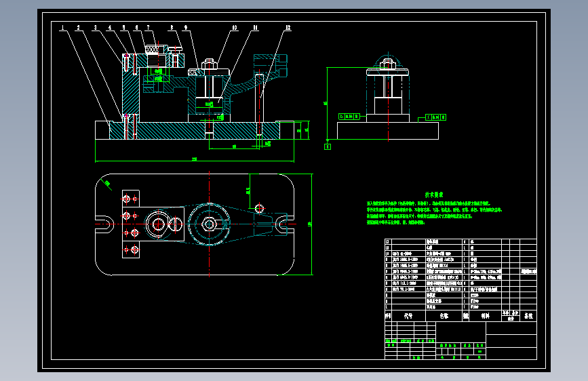Select the hex nut in the front section view
This screenshot has width=588, height=381.
pyautogui.click(x=210, y=64)
